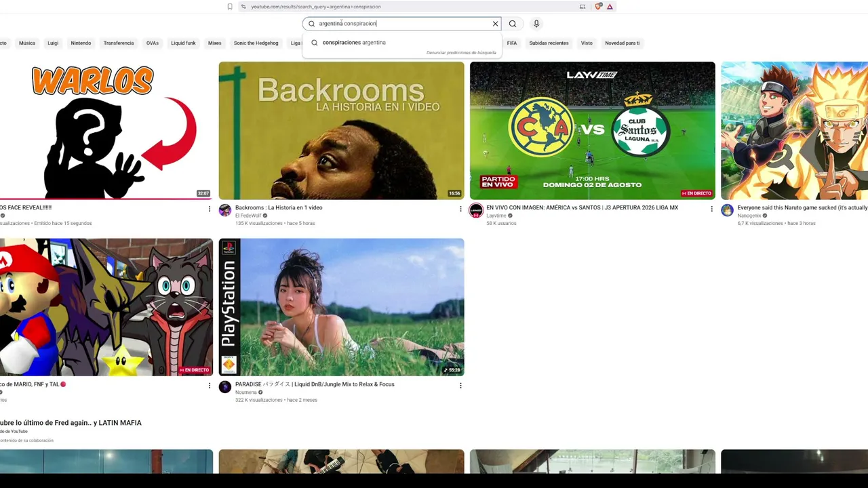This screenshot has height=488, width=868.
Task: Open the options menu for FACE REVEAL video
Action: point(210,209)
